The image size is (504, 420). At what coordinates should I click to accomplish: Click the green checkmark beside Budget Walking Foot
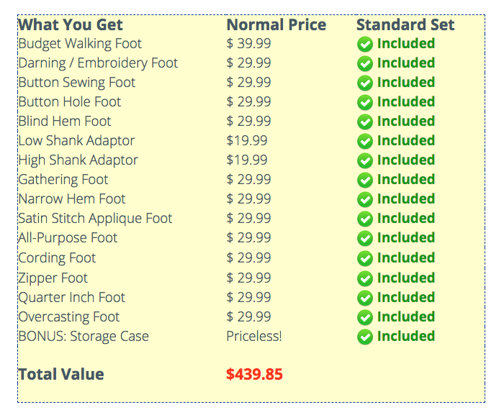click(x=365, y=44)
